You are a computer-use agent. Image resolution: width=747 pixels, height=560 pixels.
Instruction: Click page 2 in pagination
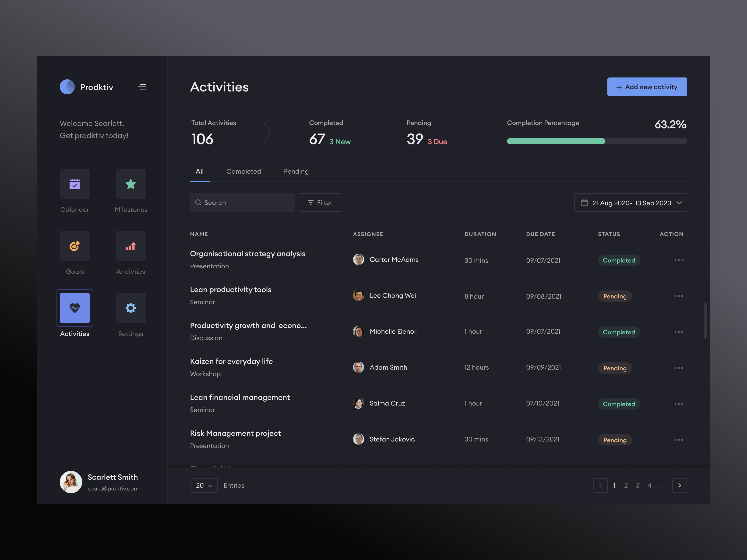626,485
